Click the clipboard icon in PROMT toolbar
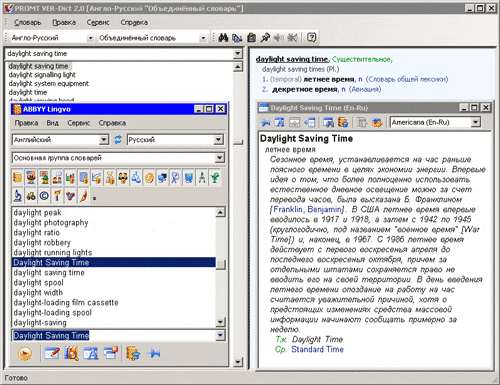This screenshot has width=500, height=385. [x=252, y=37]
